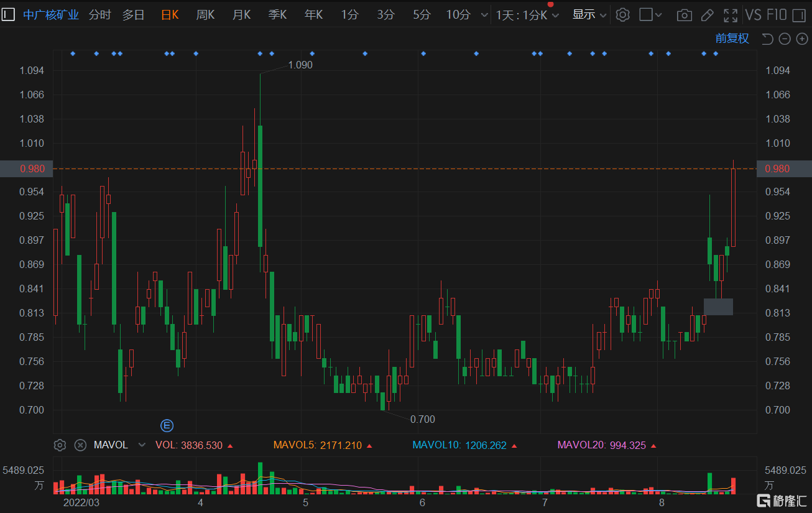Select the 日K daily candlestick tab
The width and height of the screenshot is (812, 513).
point(170,15)
